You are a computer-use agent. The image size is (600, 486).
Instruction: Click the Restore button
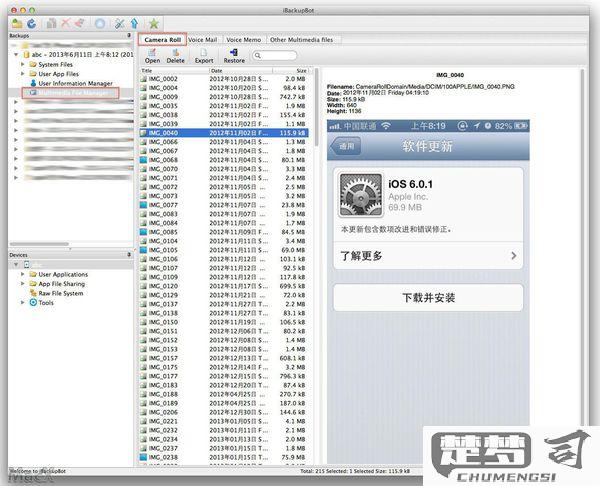[234, 56]
